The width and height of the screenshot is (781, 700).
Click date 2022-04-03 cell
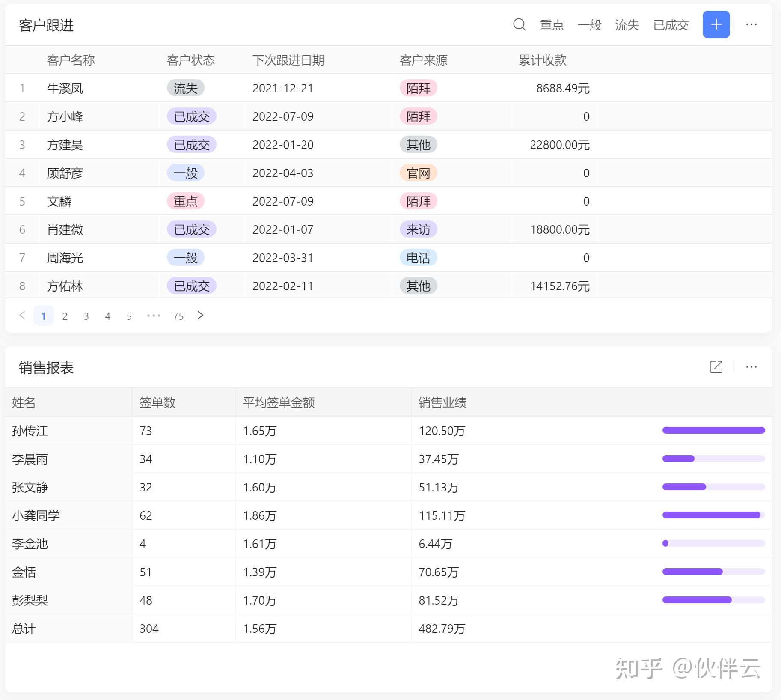click(x=283, y=173)
